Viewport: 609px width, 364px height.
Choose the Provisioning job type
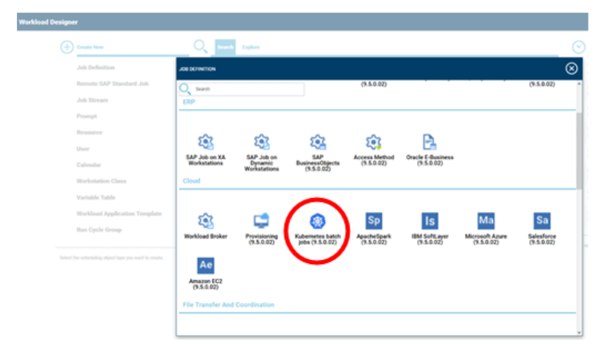pyautogui.click(x=262, y=222)
